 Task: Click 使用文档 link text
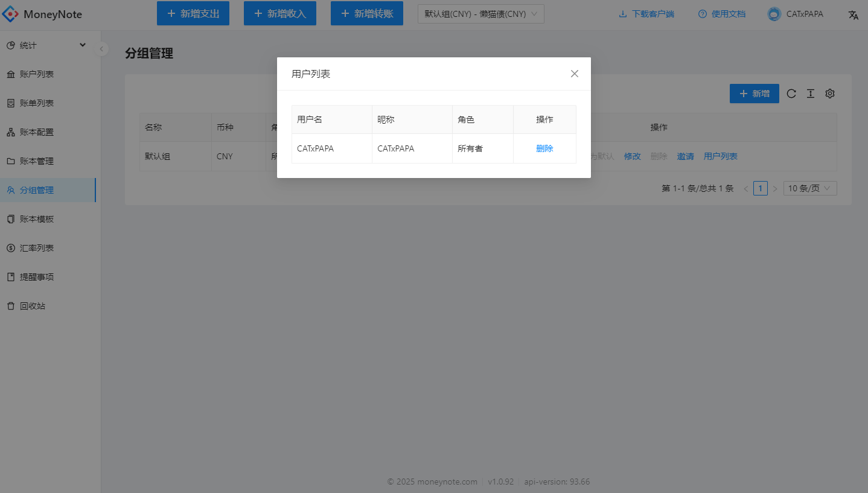point(729,14)
